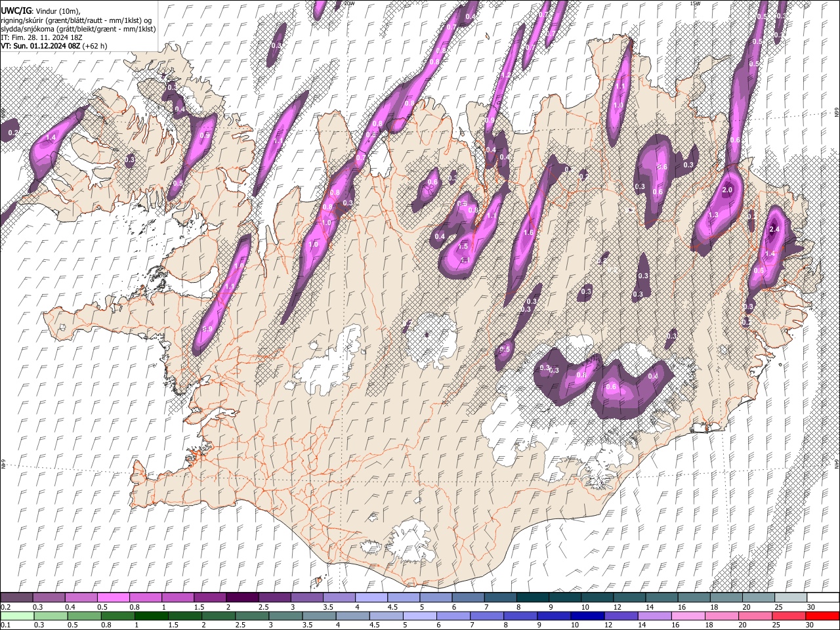
Task: Click lower rain legend swatch between 3.5 and 4
Action: click(319, 616)
